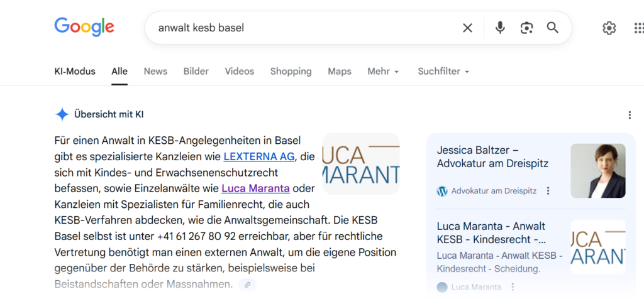Open the settings gear icon
Image resolution: width=644 pixels, height=299 pixels.
click(x=609, y=28)
